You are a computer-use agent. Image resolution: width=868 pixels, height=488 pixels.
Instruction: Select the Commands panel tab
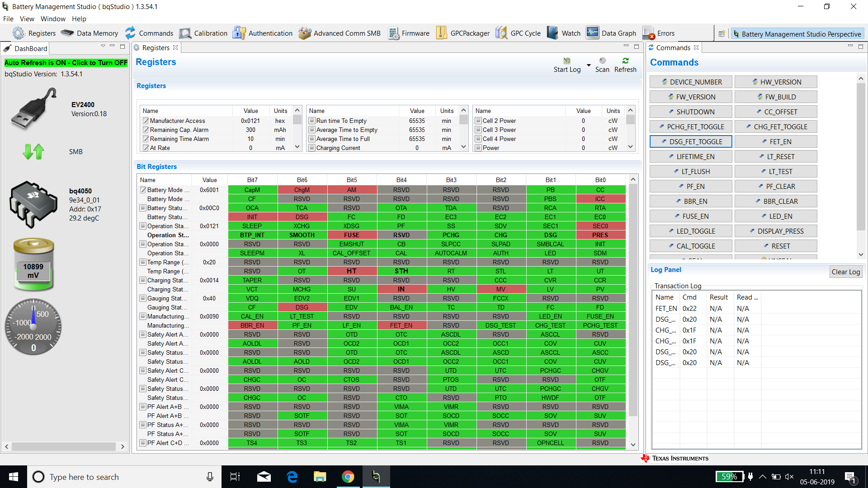point(673,47)
